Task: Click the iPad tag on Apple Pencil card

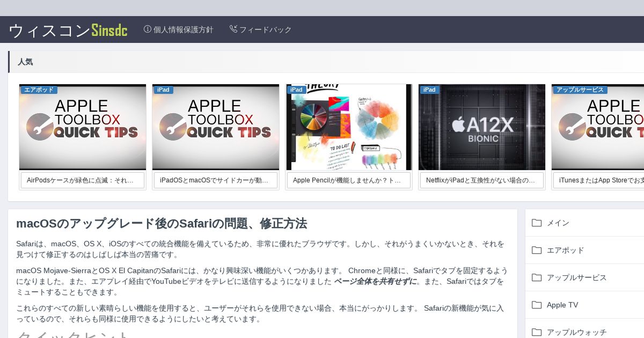Action: click(296, 90)
